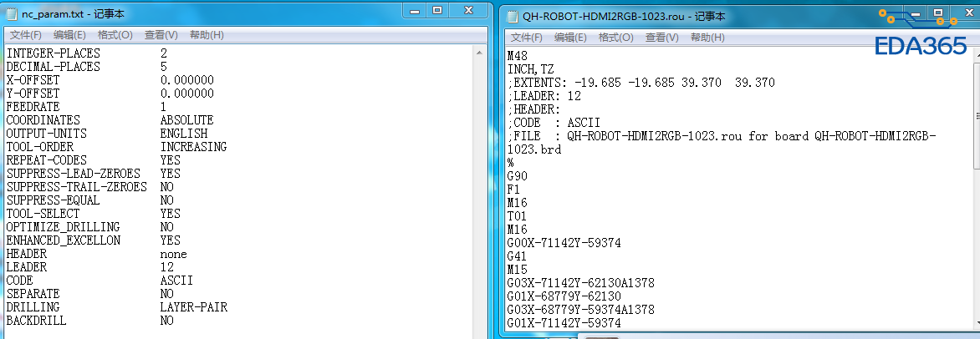Viewport: 980px width, 339px height.
Task: Click the COORDINATES ABSOLUTE line
Action: tap(110, 120)
